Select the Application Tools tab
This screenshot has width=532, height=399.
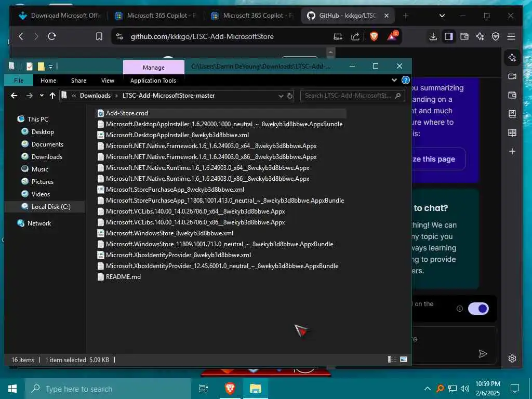coord(153,81)
